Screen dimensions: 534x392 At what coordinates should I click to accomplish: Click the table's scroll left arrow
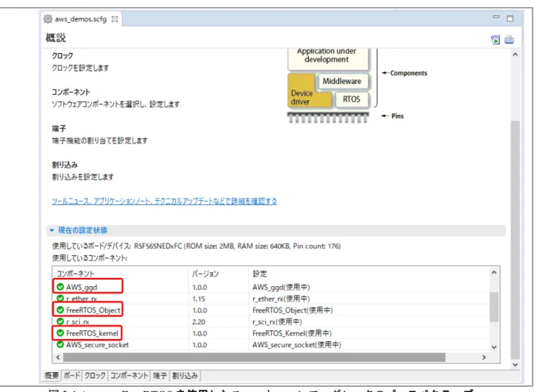[58, 357]
